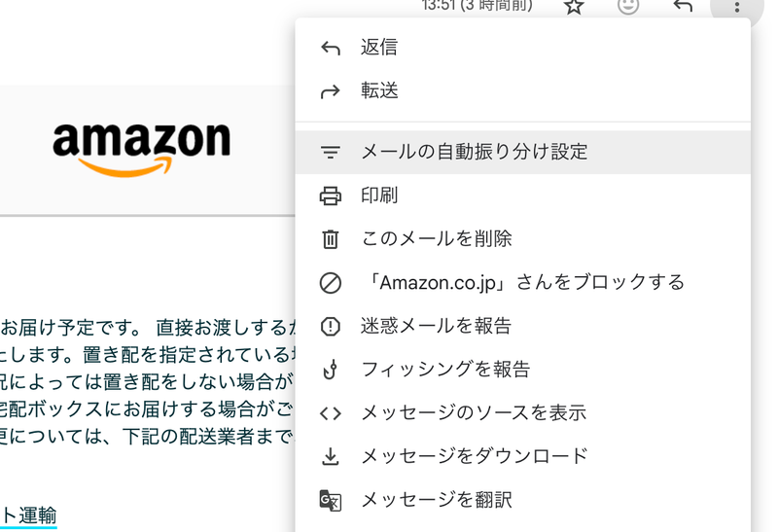Click the three-dot more options button
778x532 pixels.
(x=737, y=7)
